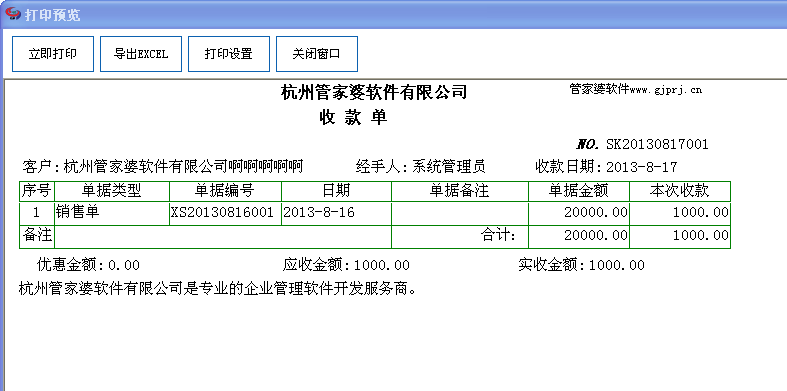Close preview with 关闭窗口 button
Screen dimensions: 787x391
pyautogui.click(x=317, y=54)
